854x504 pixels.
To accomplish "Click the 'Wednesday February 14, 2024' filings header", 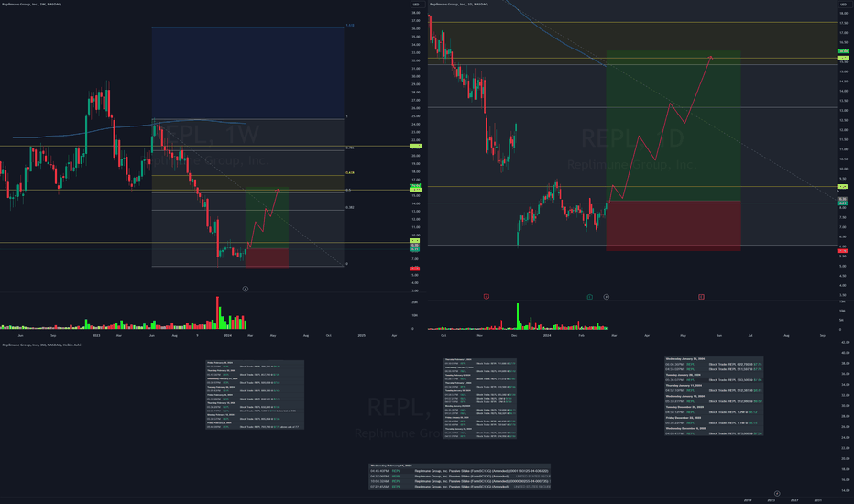I will tap(391, 466).
